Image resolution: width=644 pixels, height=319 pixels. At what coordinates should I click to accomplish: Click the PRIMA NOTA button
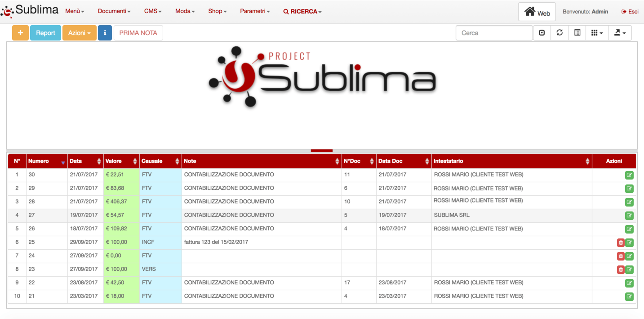pos(138,33)
